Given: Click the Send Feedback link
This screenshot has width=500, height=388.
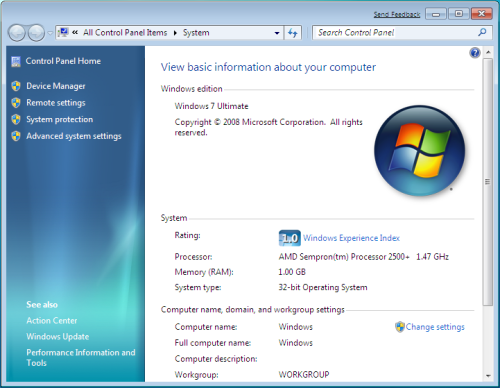Looking at the screenshot, I should (x=397, y=14).
